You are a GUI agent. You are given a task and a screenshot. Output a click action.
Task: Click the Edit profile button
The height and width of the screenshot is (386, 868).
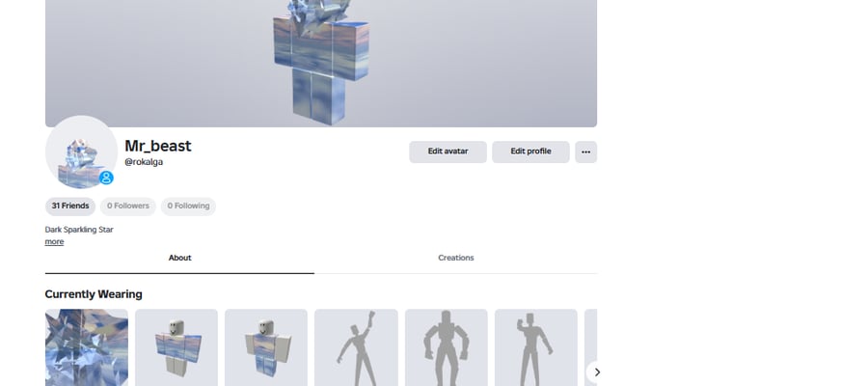click(x=530, y=152)
